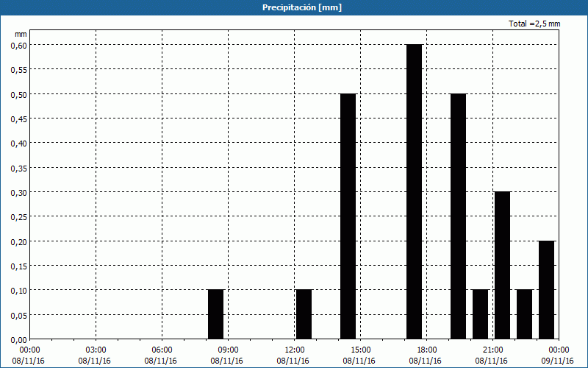This screenshot has width=588, height=368.
Task: Select the tallest 0,60 bar before 18:00
Action: 415,192
